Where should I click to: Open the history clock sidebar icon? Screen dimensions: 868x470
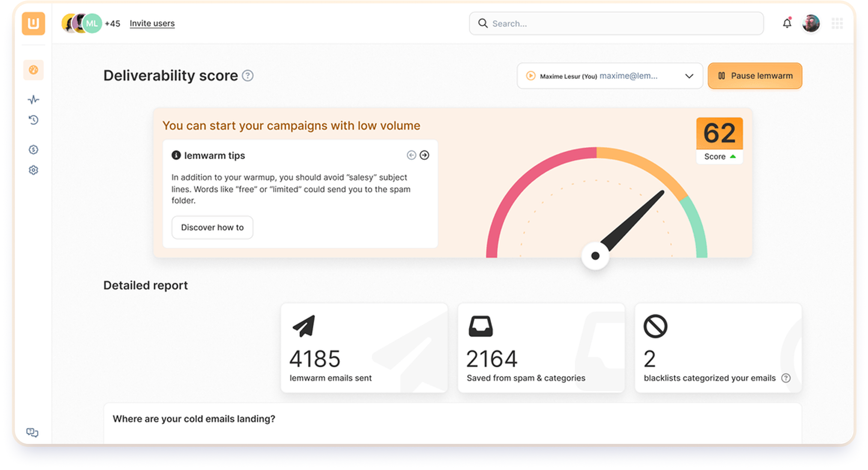[x=33, y=120]
